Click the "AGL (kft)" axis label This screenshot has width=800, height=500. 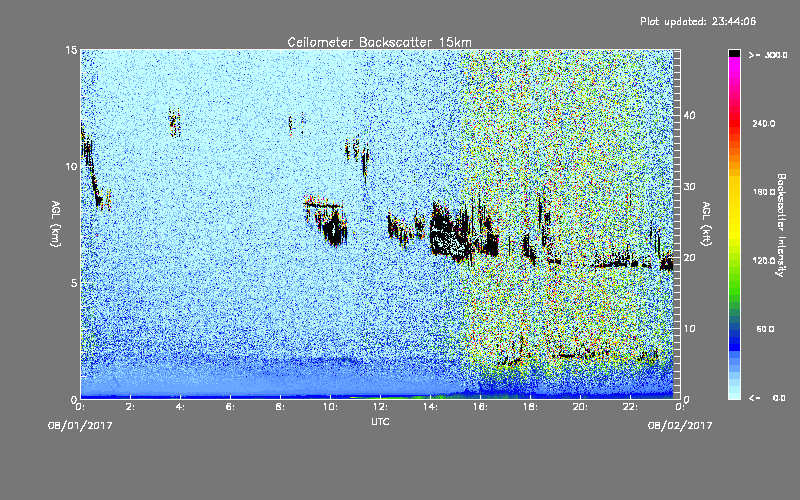(x=706, y=223)
